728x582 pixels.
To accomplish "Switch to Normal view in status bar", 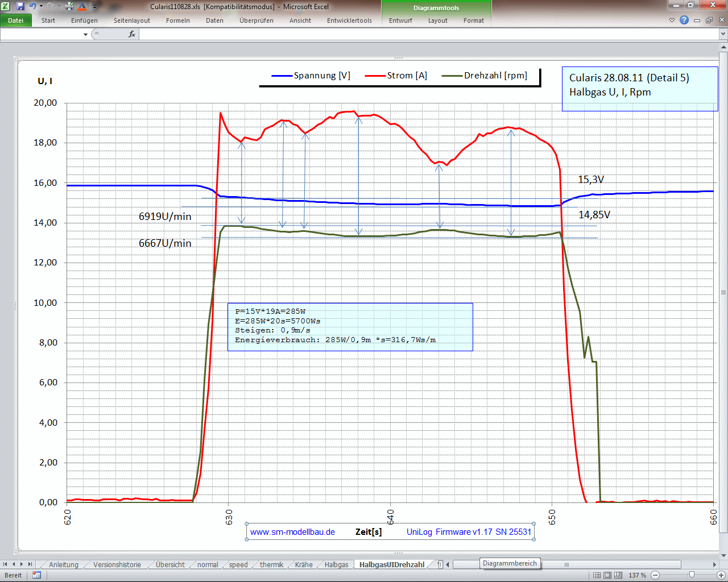I will (x=597, y=575).
